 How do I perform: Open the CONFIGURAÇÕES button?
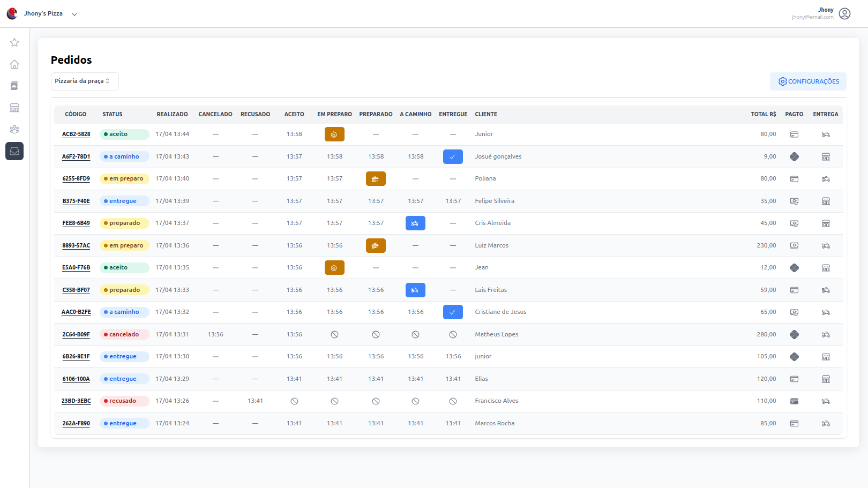click(808, 81)
